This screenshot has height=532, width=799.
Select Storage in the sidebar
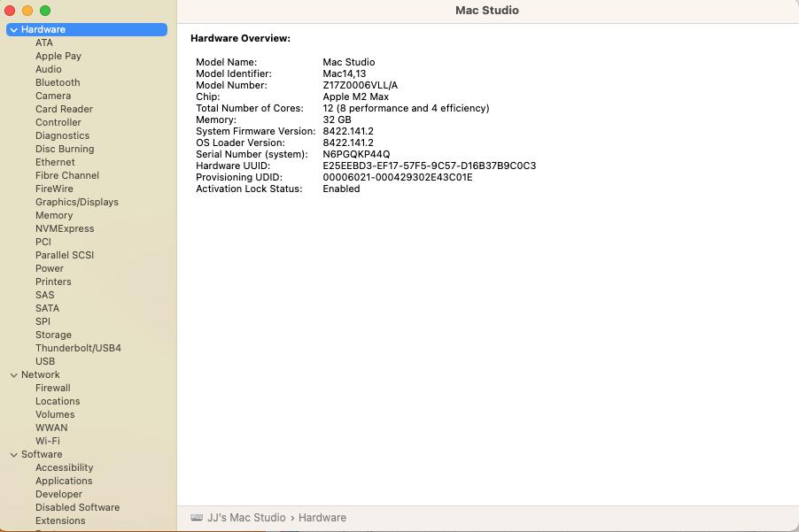pyautogui.click(x=53, y=335)
